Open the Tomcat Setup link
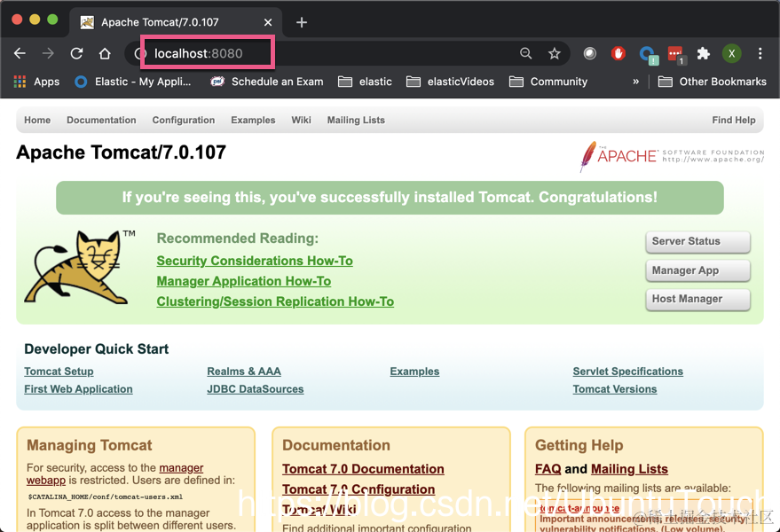The height and width of the screenshot is (532, 780). point(59,372)
